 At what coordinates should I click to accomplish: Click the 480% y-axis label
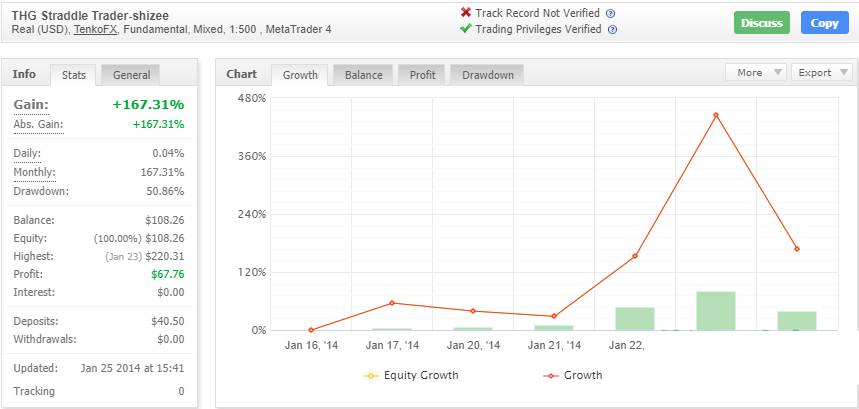(x=252, y=98)
